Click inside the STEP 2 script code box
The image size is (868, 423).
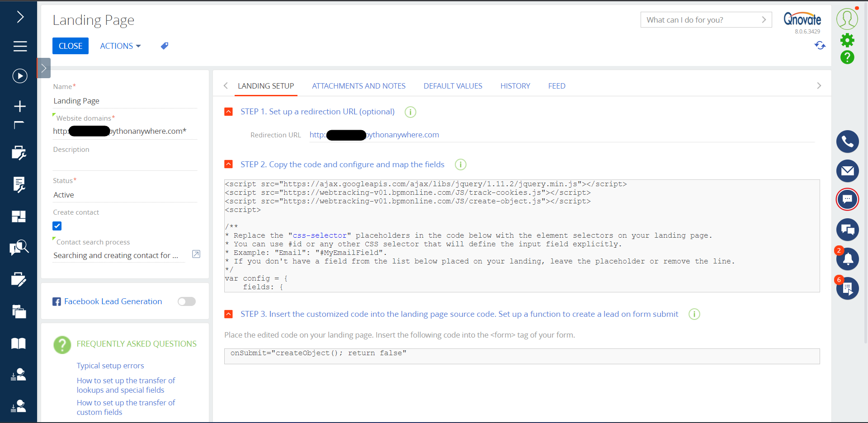[522, 236]
